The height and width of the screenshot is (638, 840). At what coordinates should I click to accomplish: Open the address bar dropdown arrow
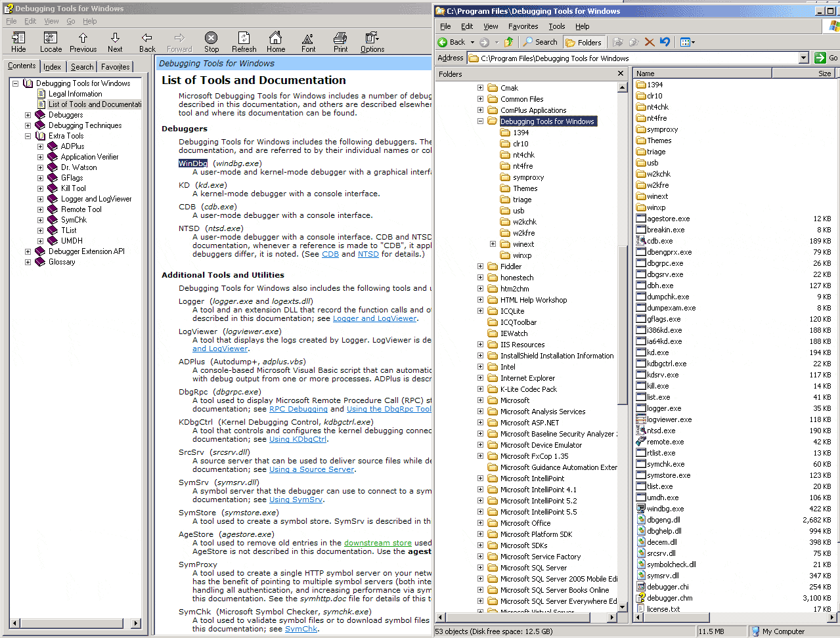[803, 58]
